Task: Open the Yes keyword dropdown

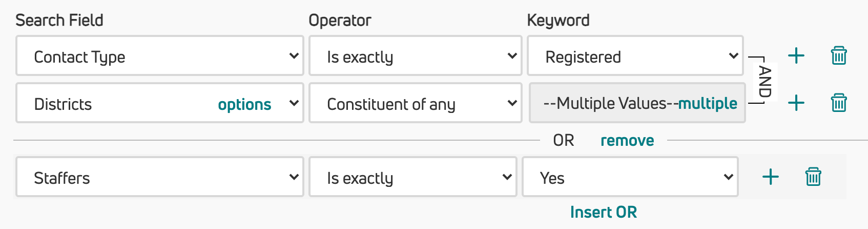Action: [630, 177]
